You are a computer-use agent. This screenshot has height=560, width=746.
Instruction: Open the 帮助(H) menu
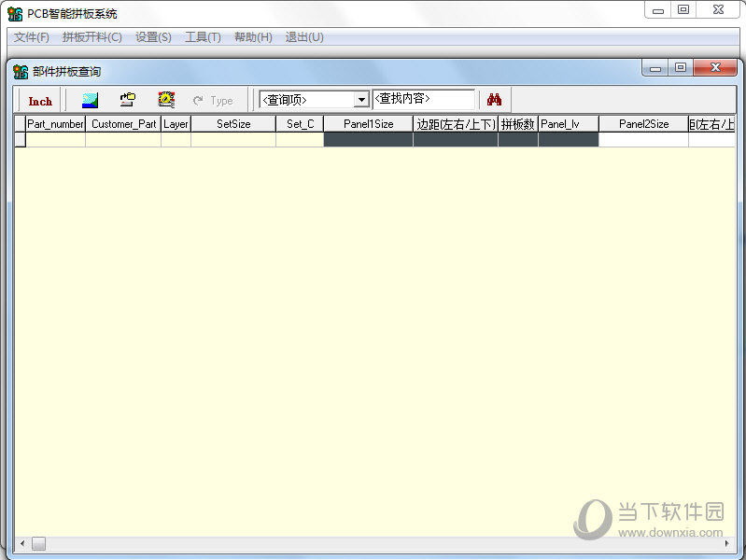253,37
